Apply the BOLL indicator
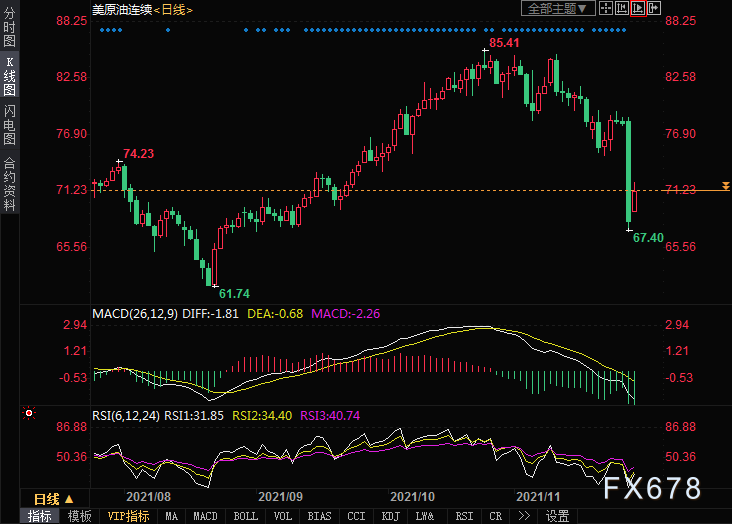The height and width of the screenshot is (524, 732). 246,516
